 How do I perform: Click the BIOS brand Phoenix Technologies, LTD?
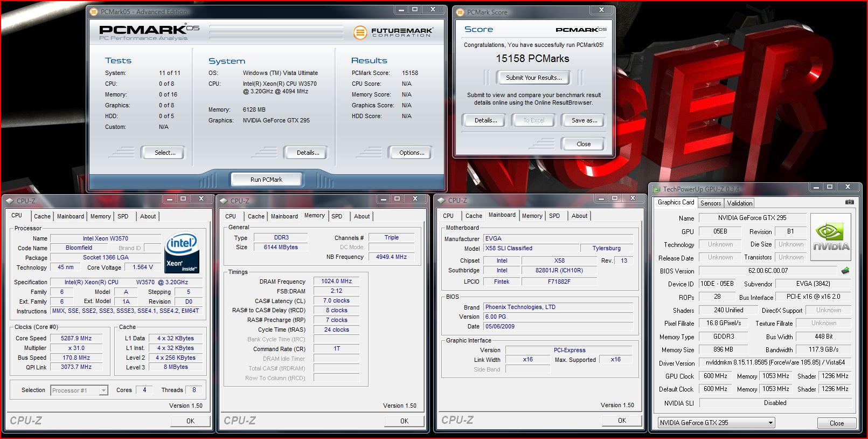pos(558,307)
